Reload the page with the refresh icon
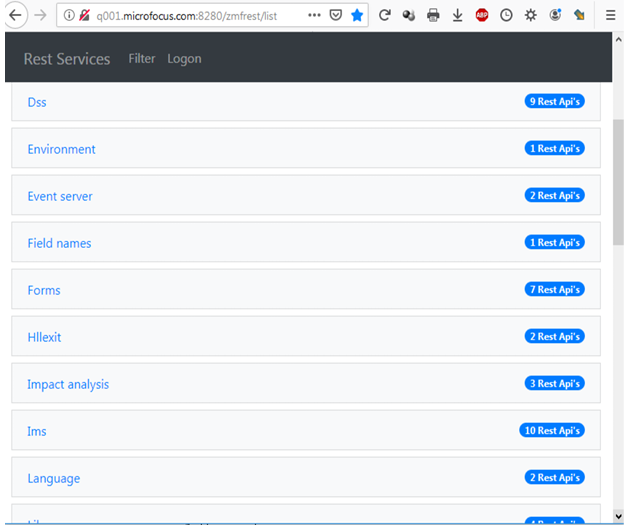This screenshot has height=525, width=629. [384, 15]
